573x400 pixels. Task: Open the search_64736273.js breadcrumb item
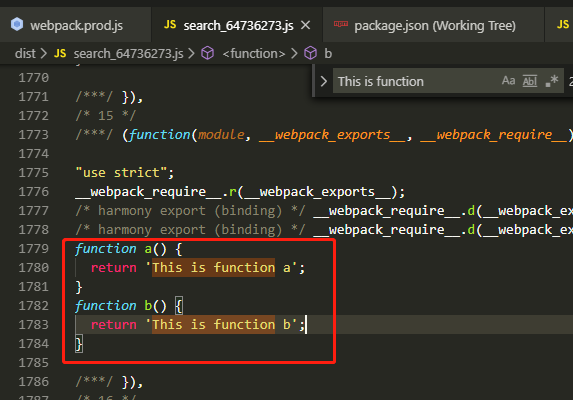128,54
